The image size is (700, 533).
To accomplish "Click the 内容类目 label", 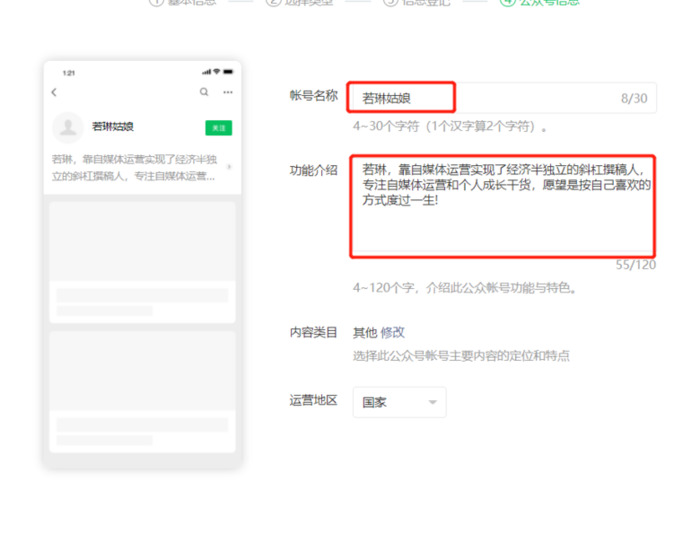I will click(313, 332).
